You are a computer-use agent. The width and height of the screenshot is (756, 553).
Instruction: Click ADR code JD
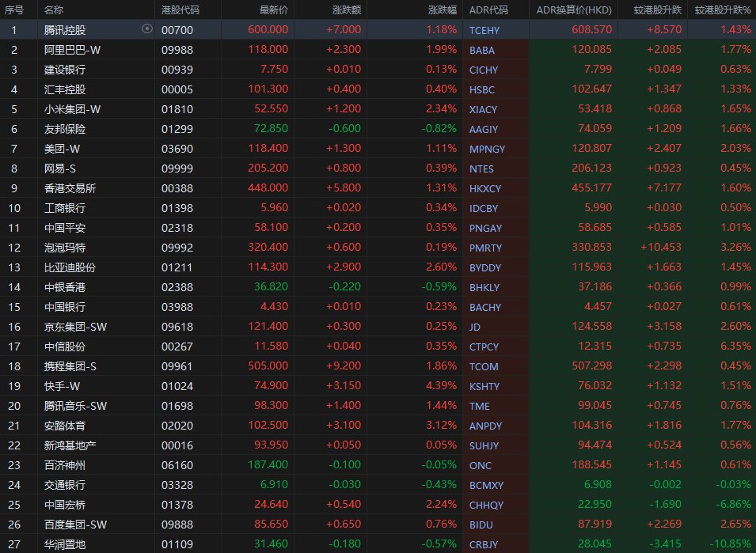click(x=476, y=326)
